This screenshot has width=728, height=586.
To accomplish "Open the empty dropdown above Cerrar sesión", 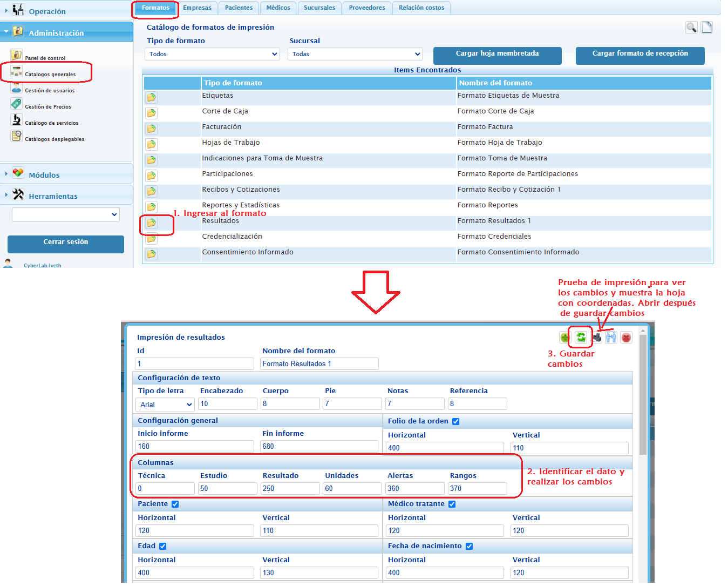I will coord(66,214).
